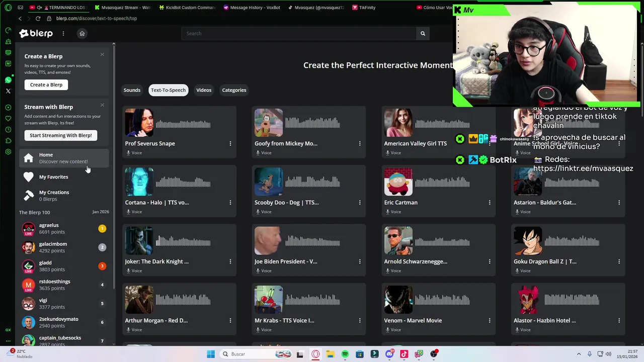Play the Prof Severus Snape waveform
Image resolution: width=644 pixels, height=362 pixels.
[x=183, y=123]
